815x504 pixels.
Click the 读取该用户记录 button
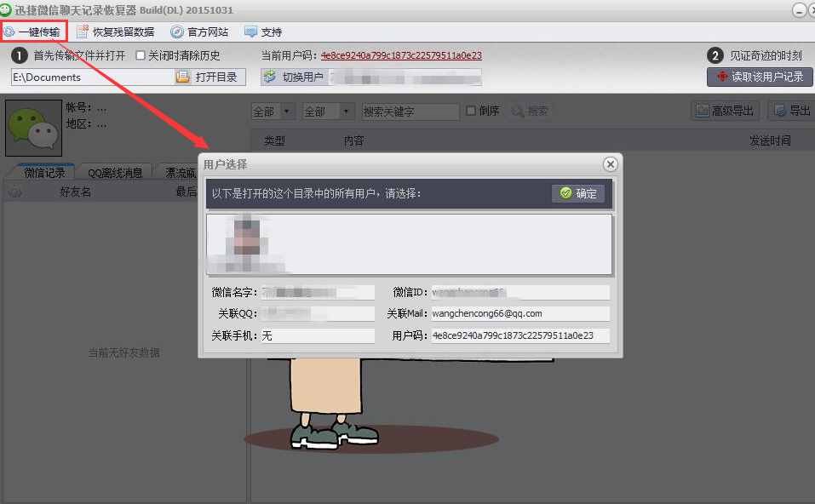click(760, 77)
